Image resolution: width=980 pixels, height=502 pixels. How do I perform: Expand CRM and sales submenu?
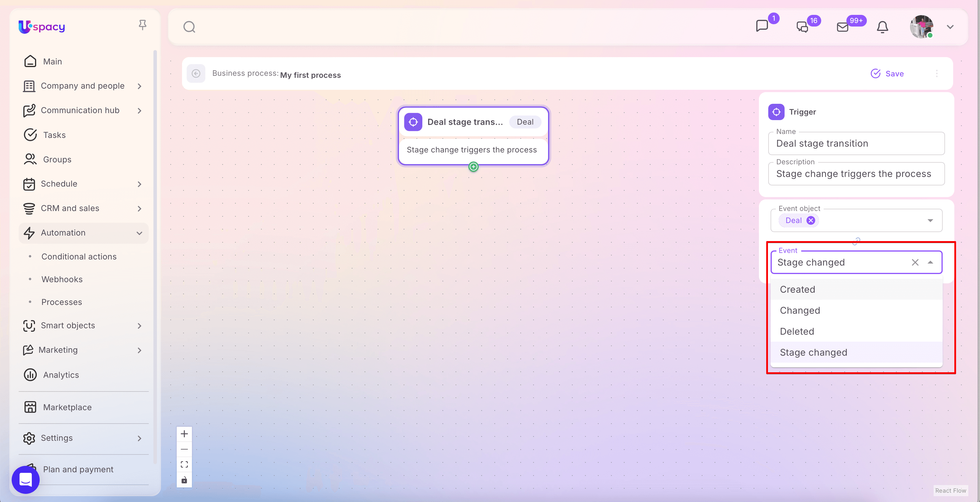pyautogui.click(x=139, y=208)
